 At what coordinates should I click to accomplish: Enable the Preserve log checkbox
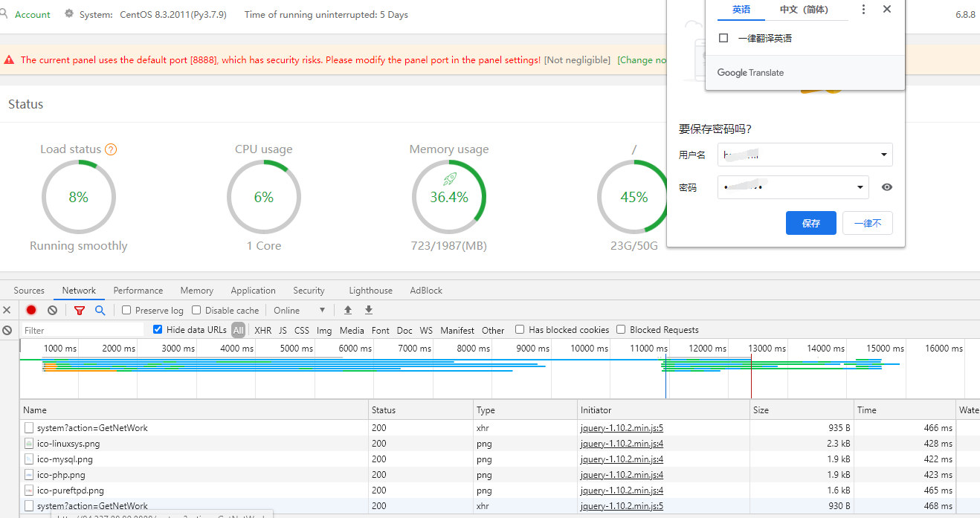(126, 310)
